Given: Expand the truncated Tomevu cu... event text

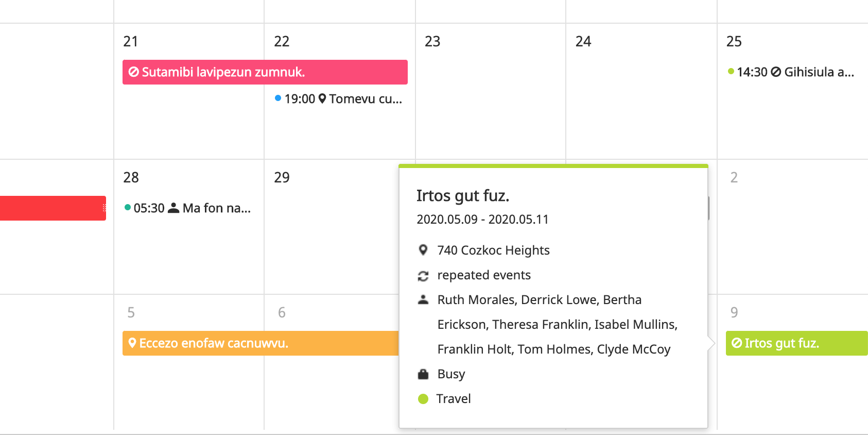Looking at the screenshot, I should pyautogui.click(x=366, y=99).
